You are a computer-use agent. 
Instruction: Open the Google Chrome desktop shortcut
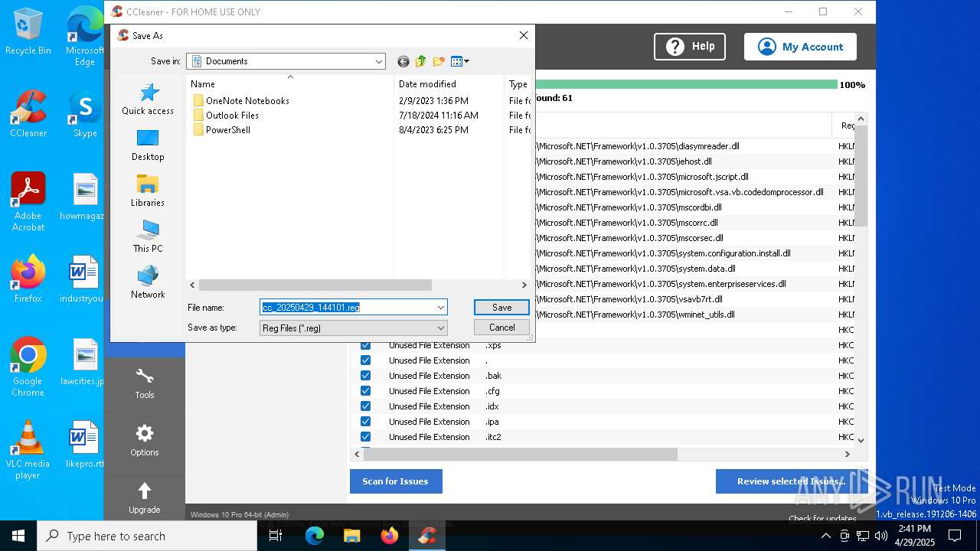pos(28,367)
